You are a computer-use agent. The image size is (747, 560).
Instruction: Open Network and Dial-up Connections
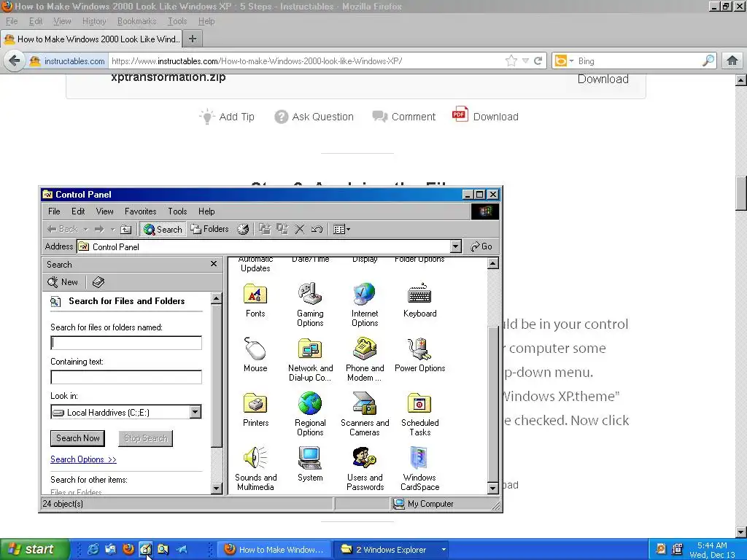pyautogui.click(x=310, y=360)
